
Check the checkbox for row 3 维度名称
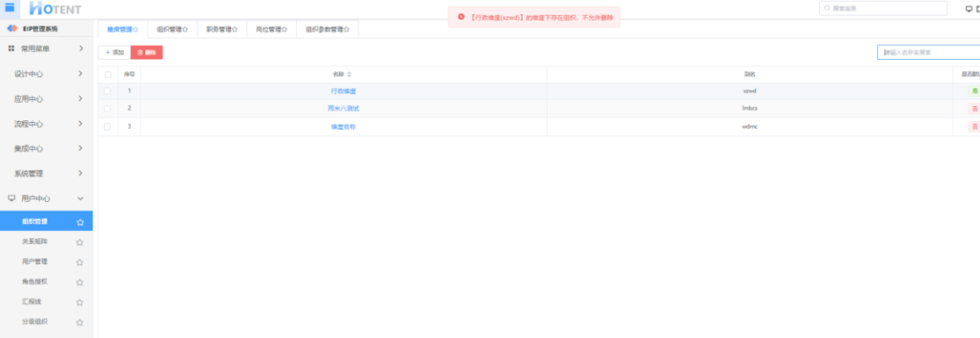(107, 126)
